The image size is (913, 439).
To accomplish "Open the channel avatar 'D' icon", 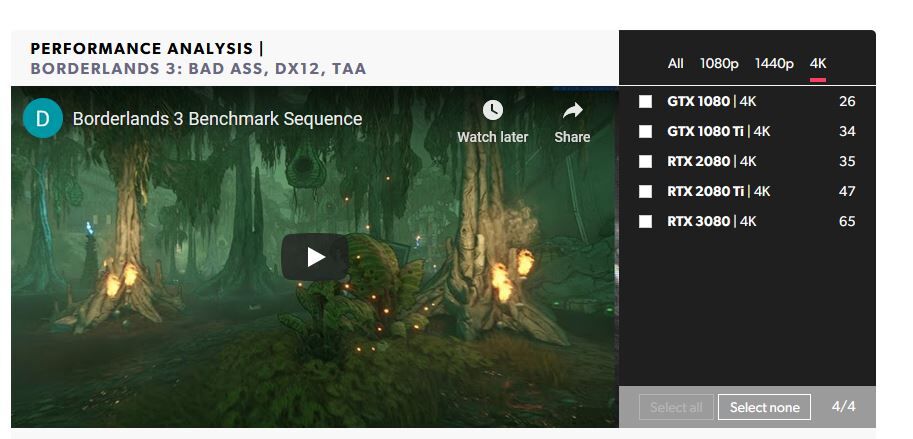I will pyautogui.click(x=43, y=118).
